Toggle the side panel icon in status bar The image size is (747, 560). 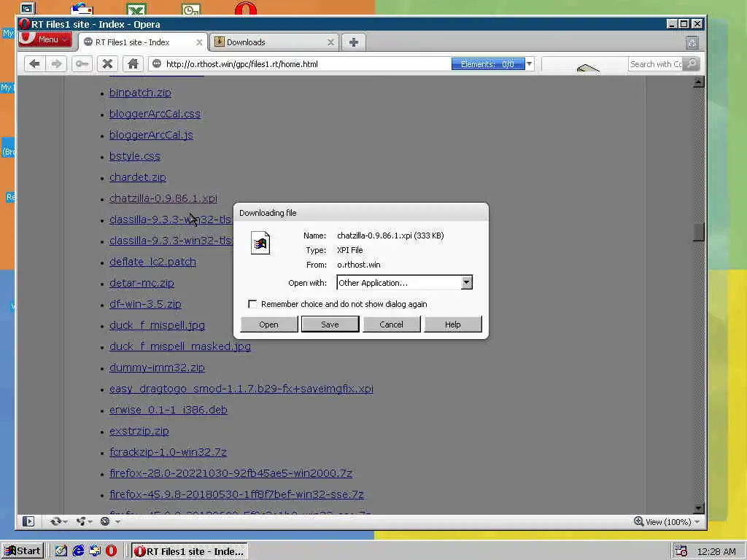click(28, 521)
